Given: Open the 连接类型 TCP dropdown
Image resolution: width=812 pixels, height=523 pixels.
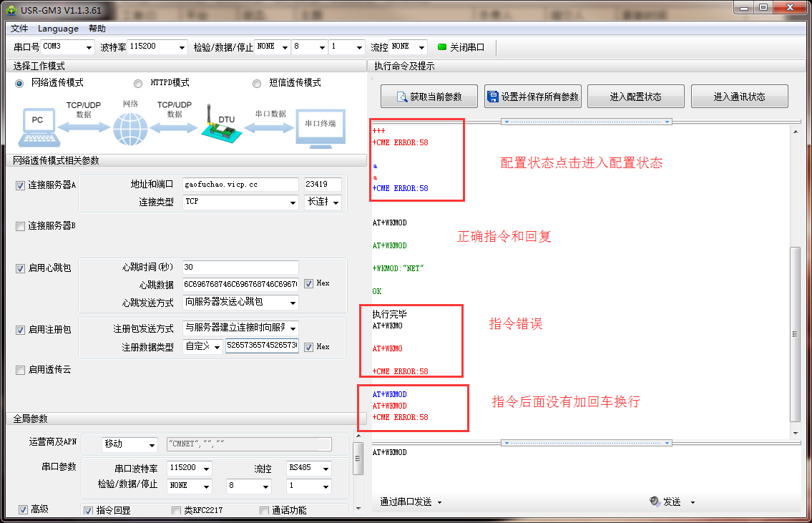Looking at the screenshot, I should click(x=293, y=202).
